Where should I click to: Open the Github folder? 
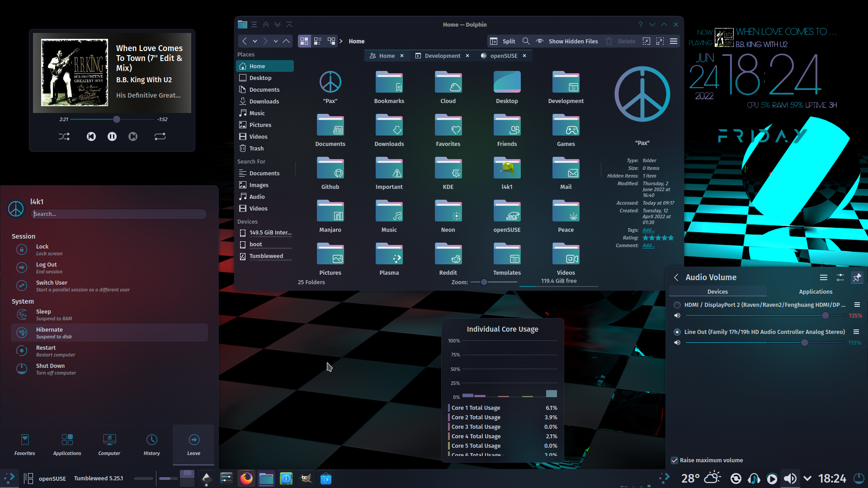tap(330, 173)
